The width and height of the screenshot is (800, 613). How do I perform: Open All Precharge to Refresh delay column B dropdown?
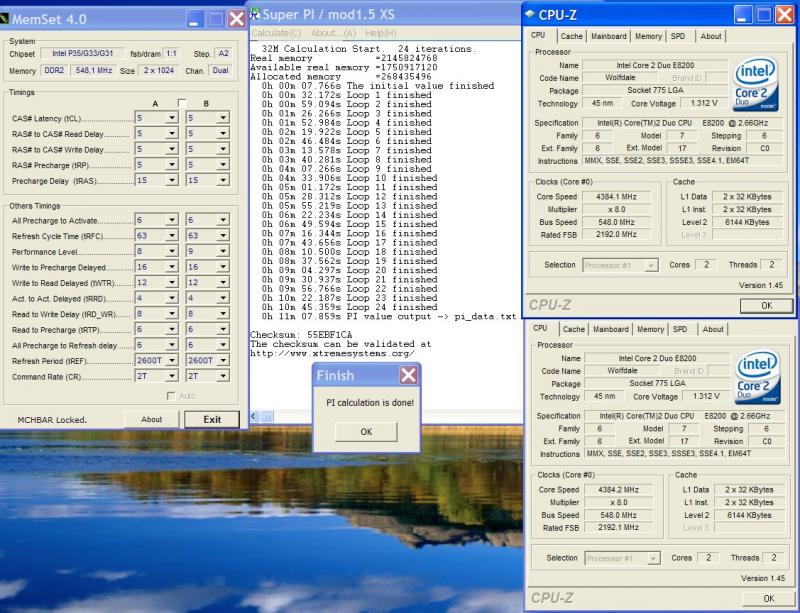(223, 345)
